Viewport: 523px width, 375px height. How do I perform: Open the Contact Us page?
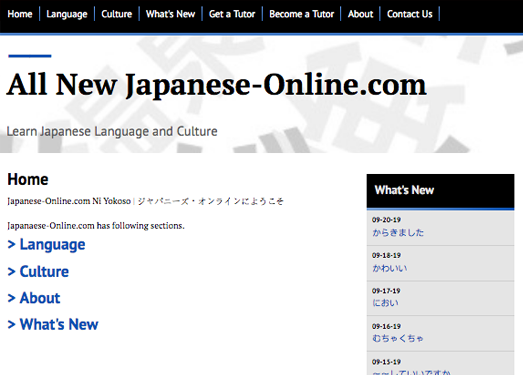click(x=410, y=14)
